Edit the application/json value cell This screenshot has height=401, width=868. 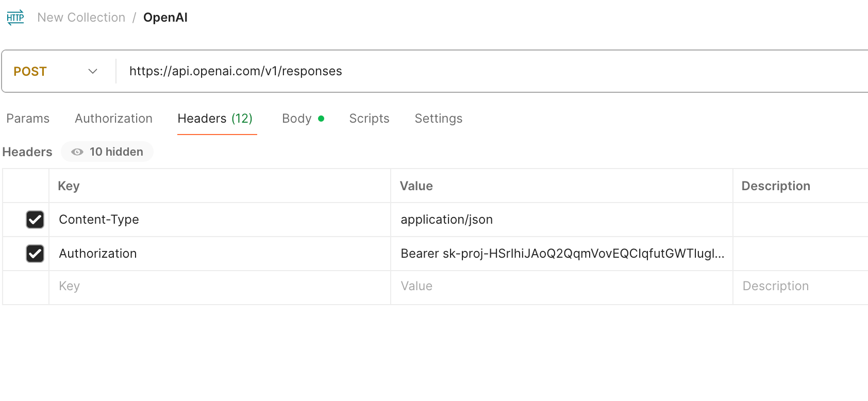click(x=562, y=220)
